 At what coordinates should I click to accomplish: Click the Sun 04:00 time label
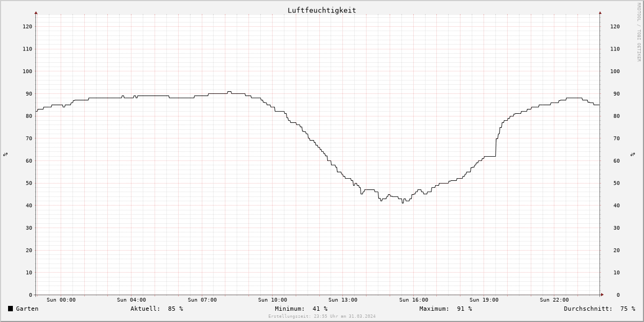tap(131, 300)
